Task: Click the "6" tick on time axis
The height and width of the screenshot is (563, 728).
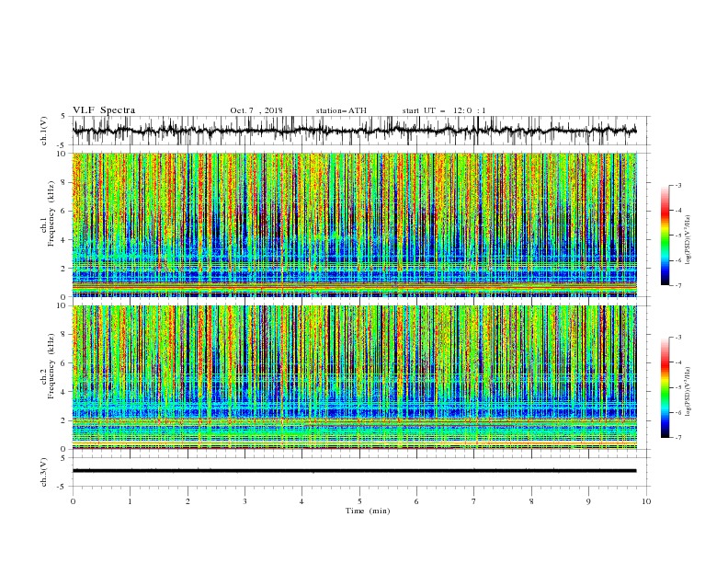Action: click(x=416, y=501)
